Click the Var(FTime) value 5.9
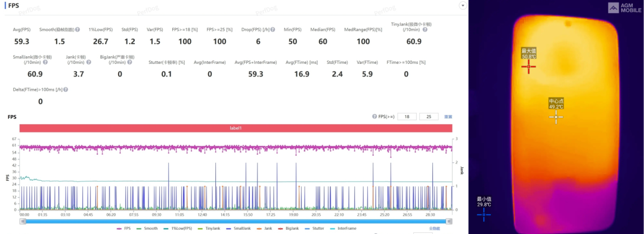 [367, 75]
